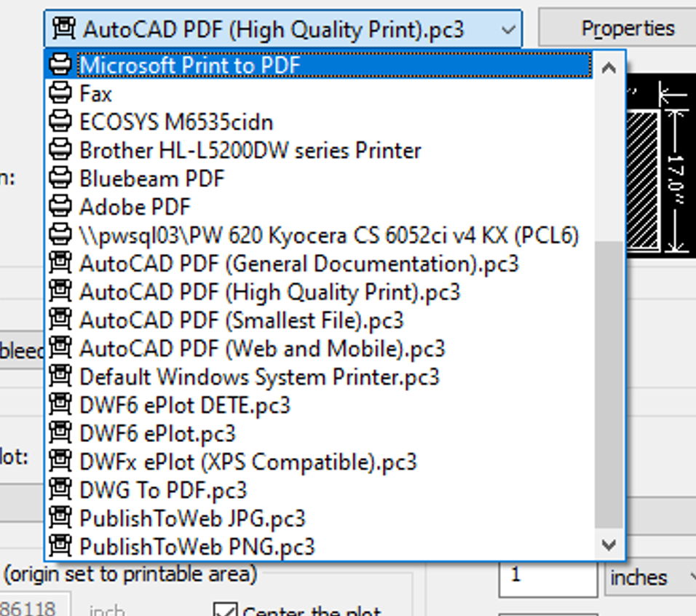Click the paper size preview thumbnail
696x616 pixels.
pos(661,167)
